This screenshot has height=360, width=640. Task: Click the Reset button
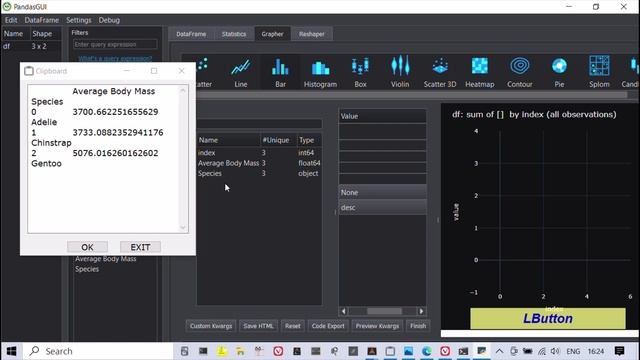pos(293,326)
